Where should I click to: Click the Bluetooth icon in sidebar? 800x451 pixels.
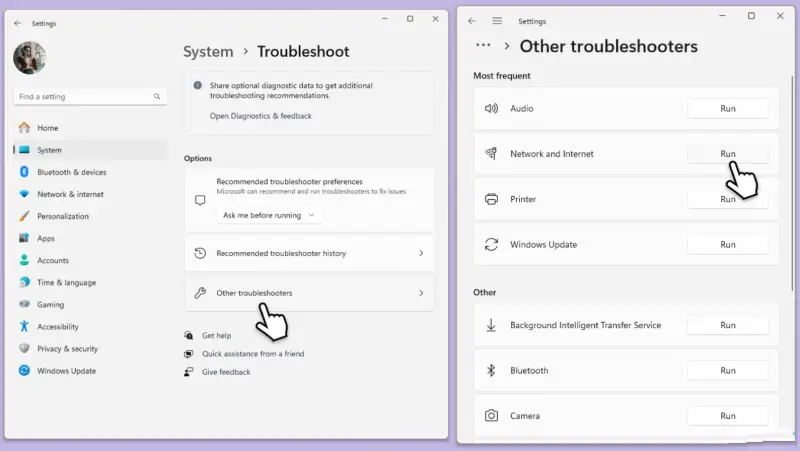pos(24,172)
